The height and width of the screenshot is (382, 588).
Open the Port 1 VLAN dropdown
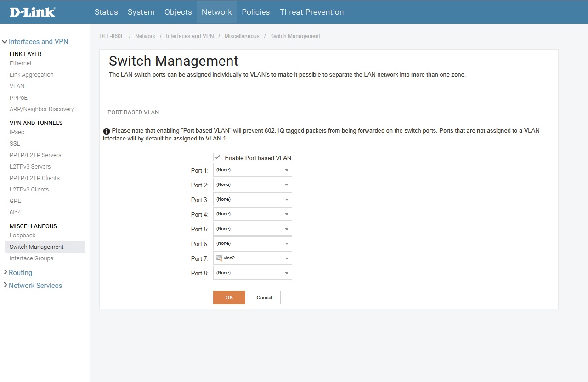(x=253, y=170)
